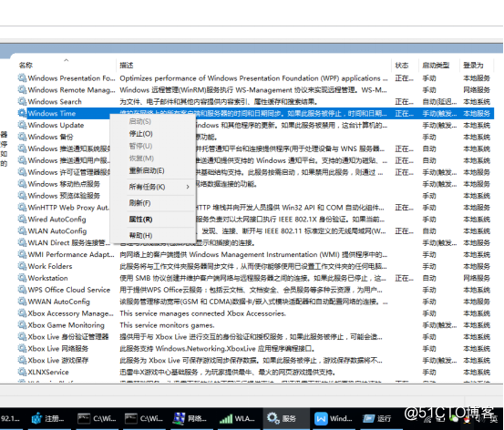Click the gear icon of Xbox Accessory Manage...
The image size is (504, 430).
click(x=22, y=313)
